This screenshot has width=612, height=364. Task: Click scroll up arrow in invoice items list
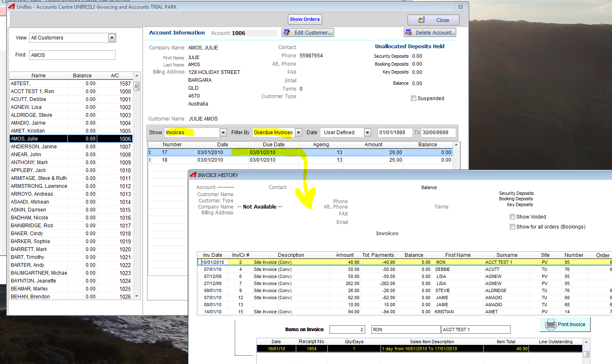(586, 342)
